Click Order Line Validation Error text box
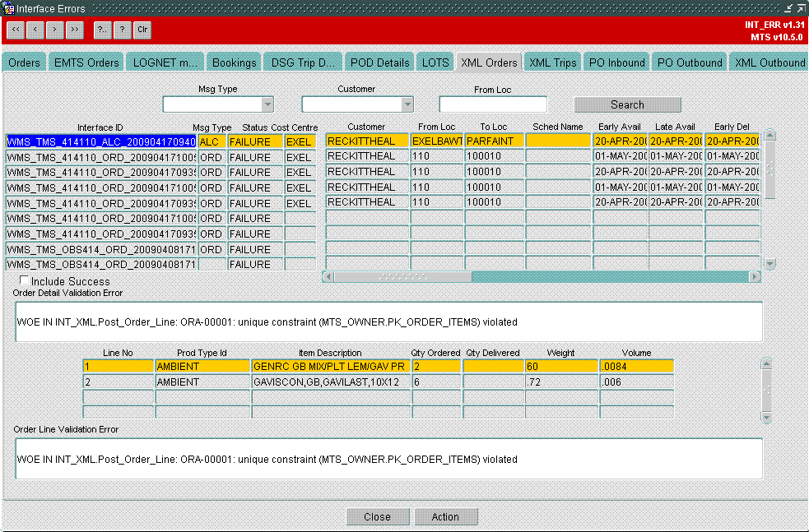Viewport: 809px width, 532px height. click(x=388, y=459)
